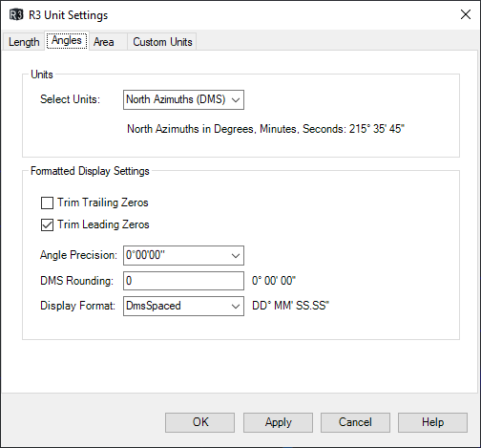Open the Display Format dropdown

(183, 306)
